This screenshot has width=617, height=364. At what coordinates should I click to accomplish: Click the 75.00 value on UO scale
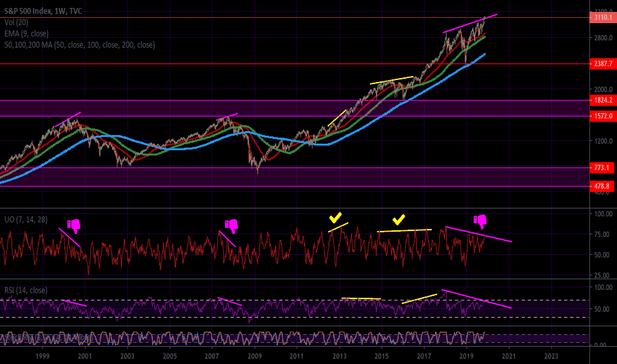tap(603, 234)
